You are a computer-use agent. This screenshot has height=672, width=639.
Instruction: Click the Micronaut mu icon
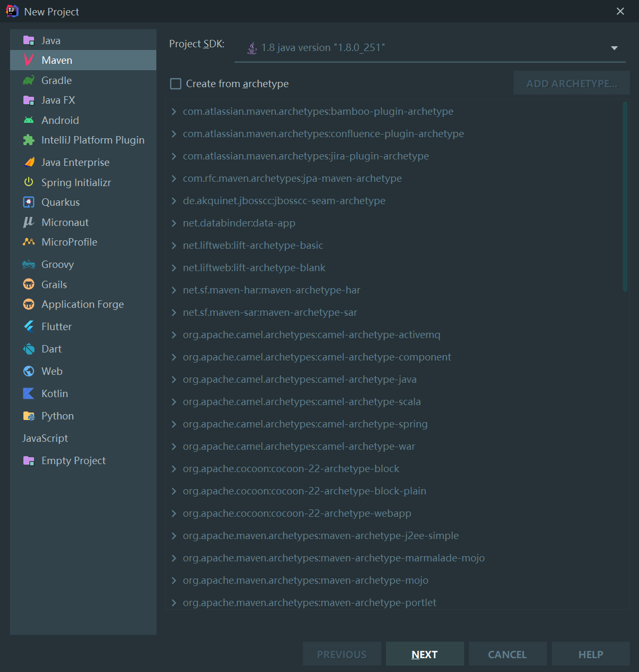29,222
